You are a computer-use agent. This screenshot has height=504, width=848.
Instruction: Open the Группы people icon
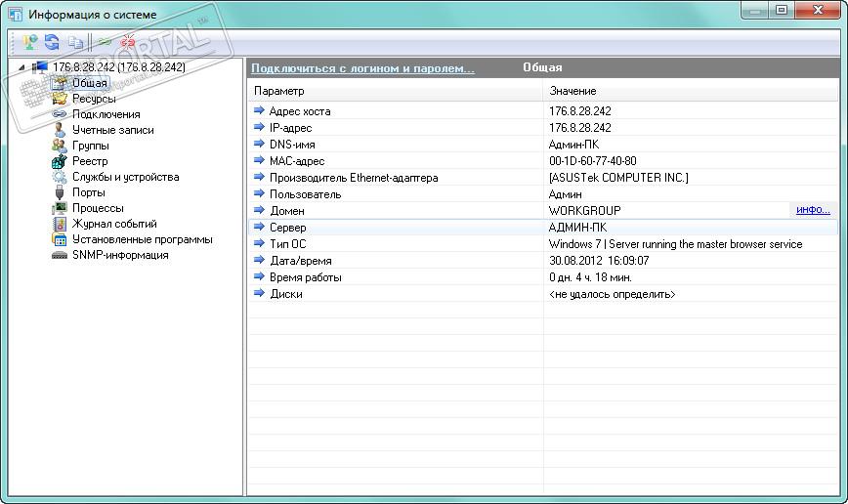pyautogui.click(x=59, y=146)
